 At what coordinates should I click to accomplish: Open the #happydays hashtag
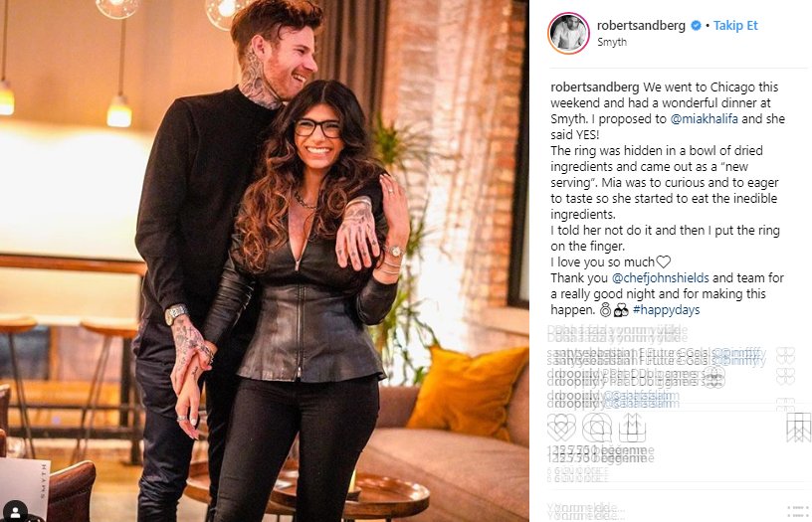point(666,310)
